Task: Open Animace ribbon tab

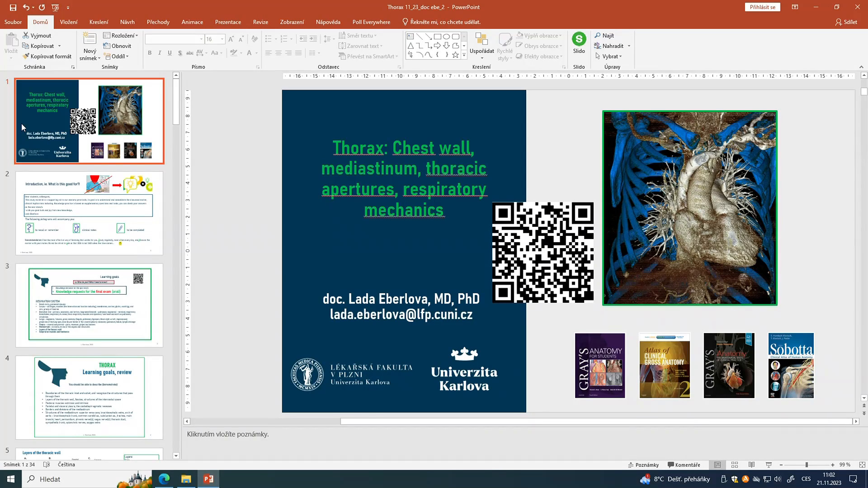Action: tap(192, 22)
